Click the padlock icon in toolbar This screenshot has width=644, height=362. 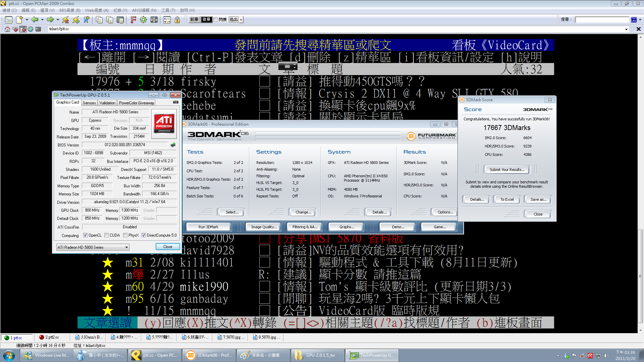tap(177, 20)
